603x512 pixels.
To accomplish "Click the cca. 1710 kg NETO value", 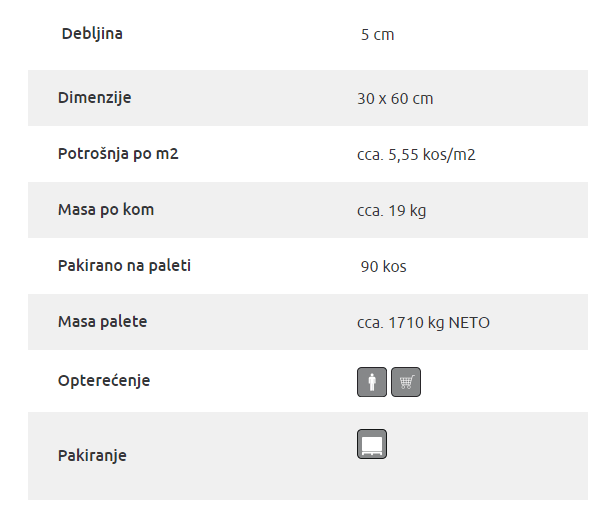I will pyautogui.click(x=423, y=323).
